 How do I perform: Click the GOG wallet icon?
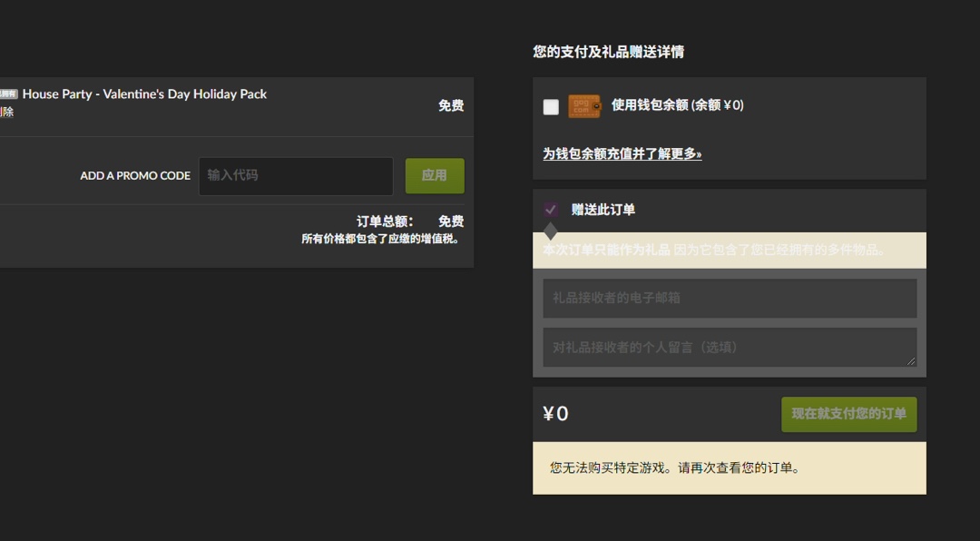click(x=584, y=106)
